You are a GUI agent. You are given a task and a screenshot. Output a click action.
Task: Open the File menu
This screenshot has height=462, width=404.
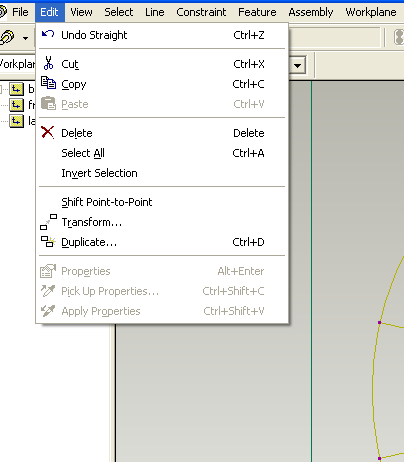pyautogui.click(x=20, y=12)
